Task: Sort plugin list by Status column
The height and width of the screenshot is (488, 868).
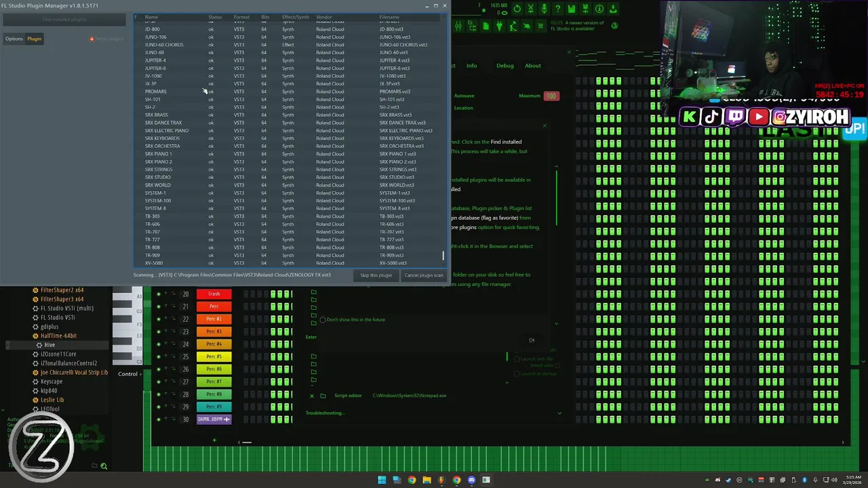Action: coord(215,17)
